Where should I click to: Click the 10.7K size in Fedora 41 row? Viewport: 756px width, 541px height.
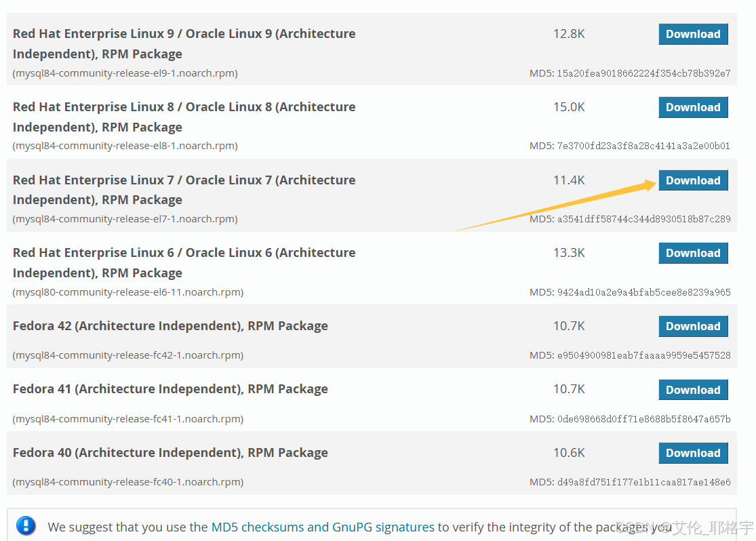pyautogui.click(x=569, y=389)
